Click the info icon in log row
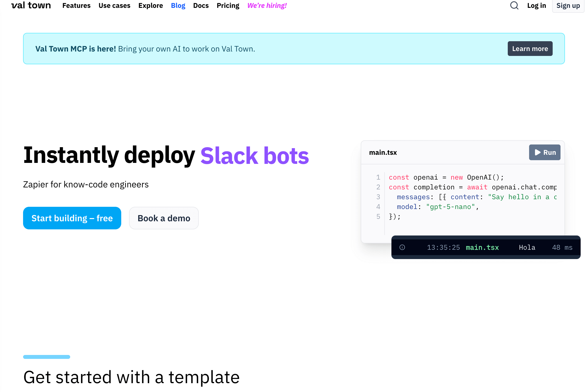Image resolution: width=588 pixels, height=392 pixels. click(402, 247)
